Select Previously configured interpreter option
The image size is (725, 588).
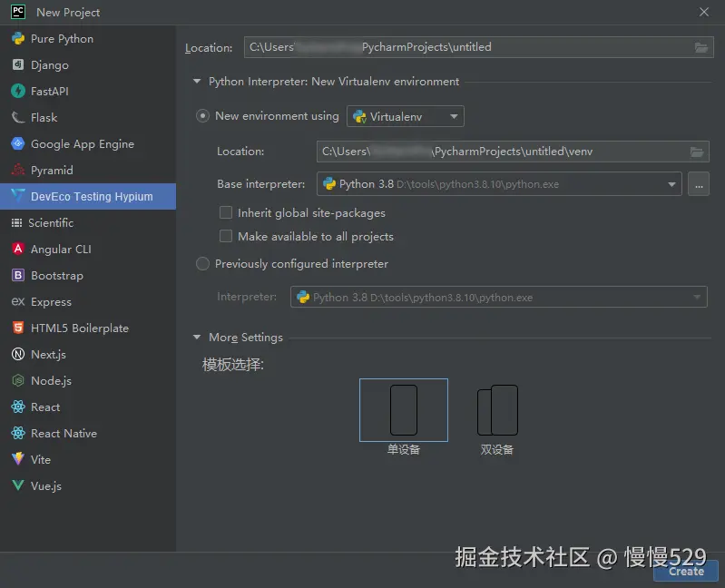pos(202,263)
